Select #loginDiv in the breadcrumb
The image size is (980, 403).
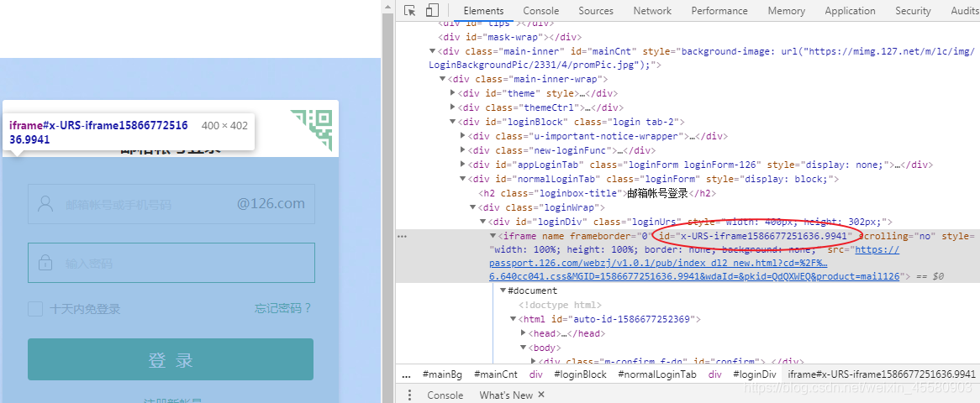click(754, 374)
